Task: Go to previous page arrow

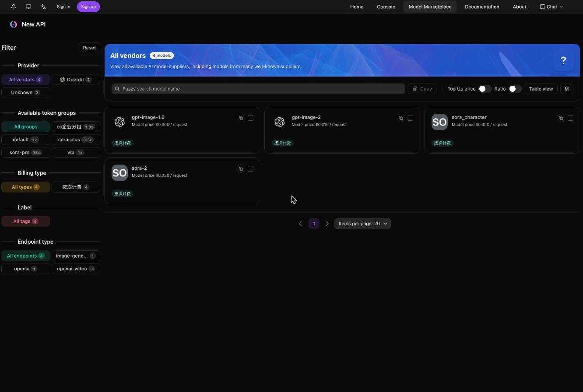Action: click(300, 224)
